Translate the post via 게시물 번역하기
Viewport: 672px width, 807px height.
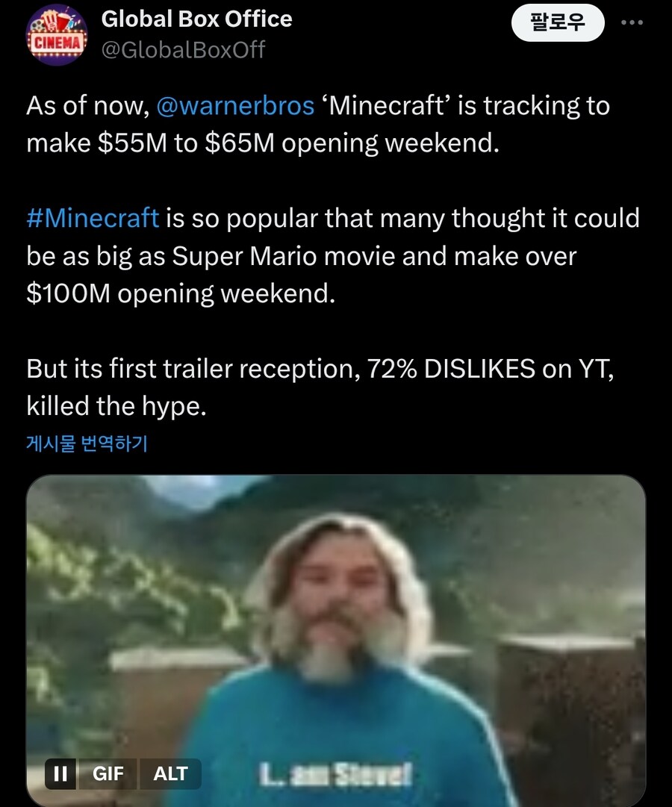coord(87,443)
